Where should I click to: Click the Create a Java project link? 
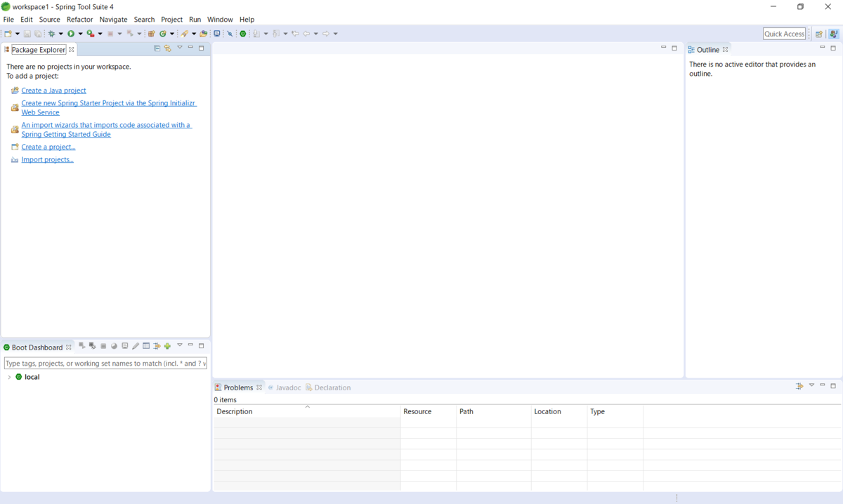pyautogui.click(x=53, y=91)
